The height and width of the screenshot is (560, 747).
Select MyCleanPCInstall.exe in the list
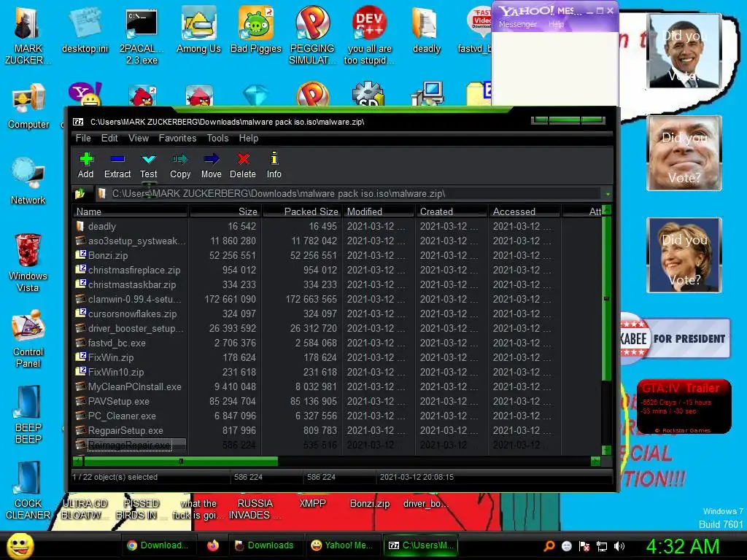tap(337, 386)
